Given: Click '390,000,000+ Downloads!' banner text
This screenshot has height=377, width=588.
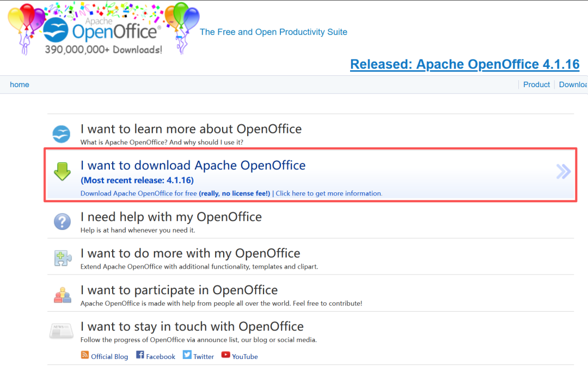Looking at the screenshot, I should pyautogui.click(x=103, y=50).
